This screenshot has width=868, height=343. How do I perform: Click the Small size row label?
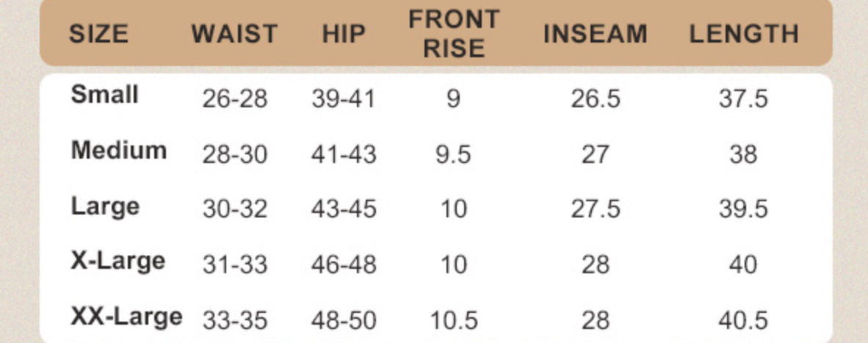(x=104, y=95)
